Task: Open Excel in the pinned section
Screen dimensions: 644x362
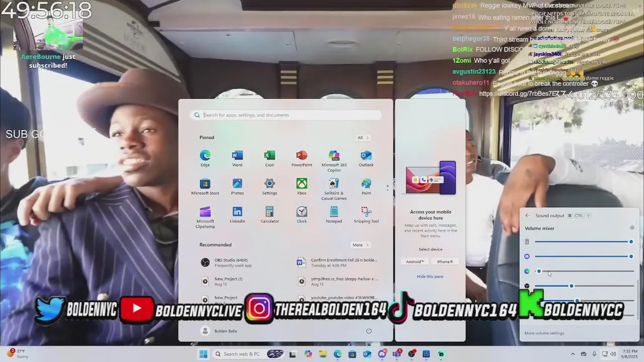Action: (269, 158)
